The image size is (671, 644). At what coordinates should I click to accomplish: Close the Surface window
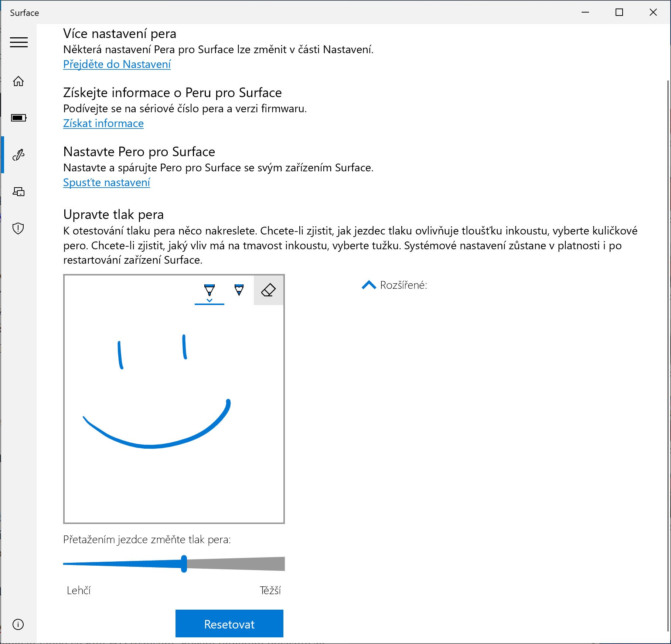click(653, 12)
